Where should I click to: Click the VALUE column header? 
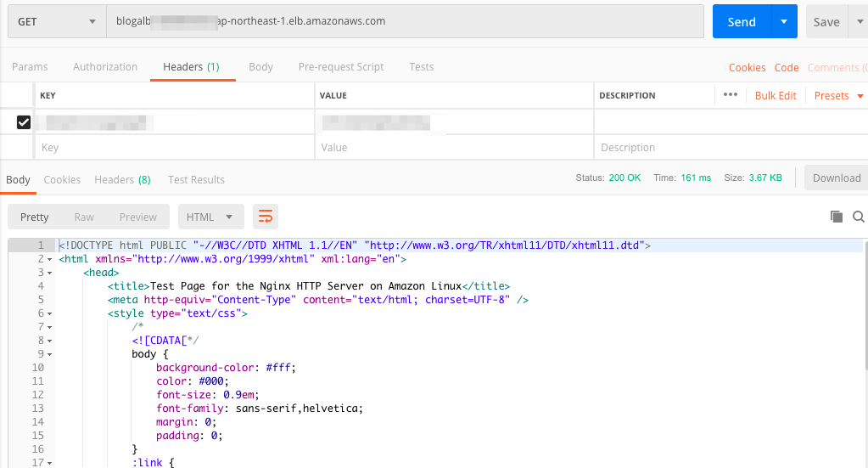pyautogui.click(x=333, y=95)
